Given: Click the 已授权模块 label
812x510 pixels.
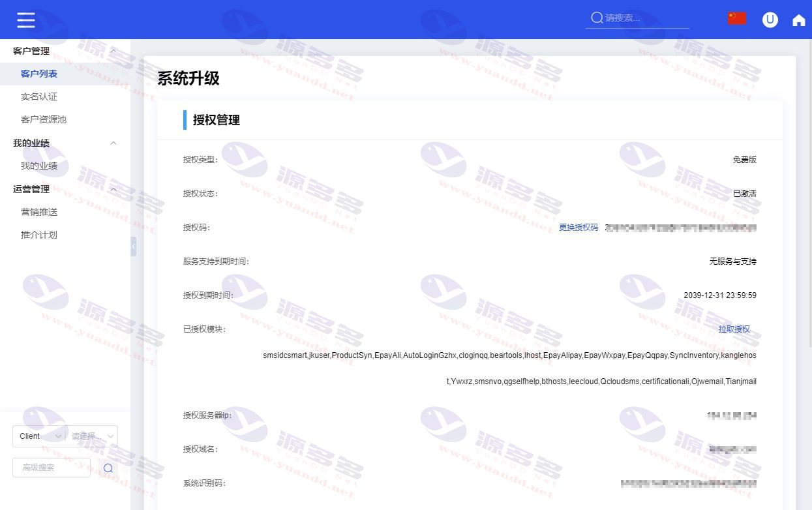Looking at the screenshot, I should [x=205, y=329].
